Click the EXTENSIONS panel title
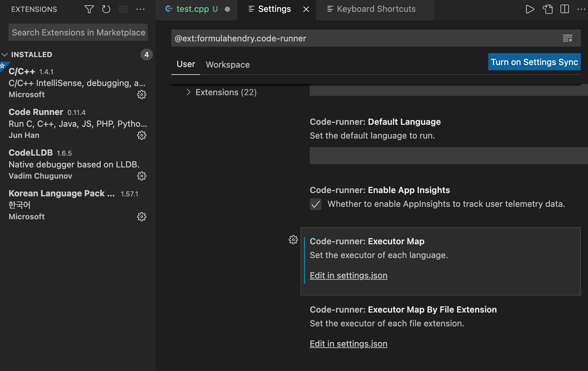 pyautogui.click(x=34, y=9)
